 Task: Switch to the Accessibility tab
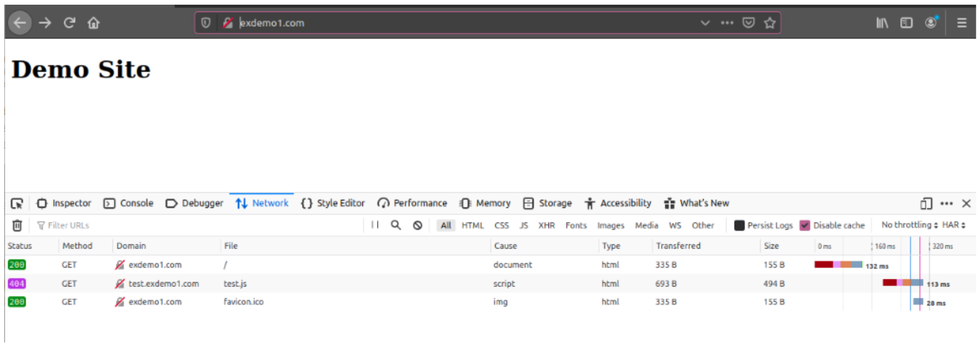pos(618,203)
